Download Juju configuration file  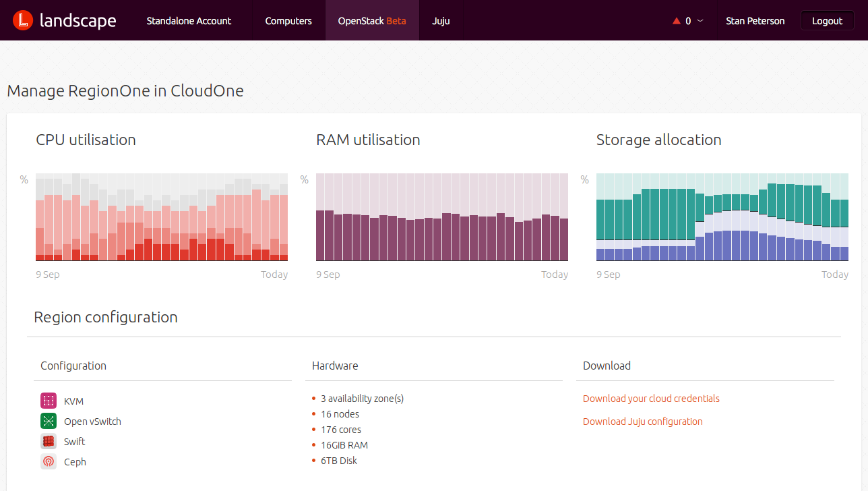click(x=642, y=422)
